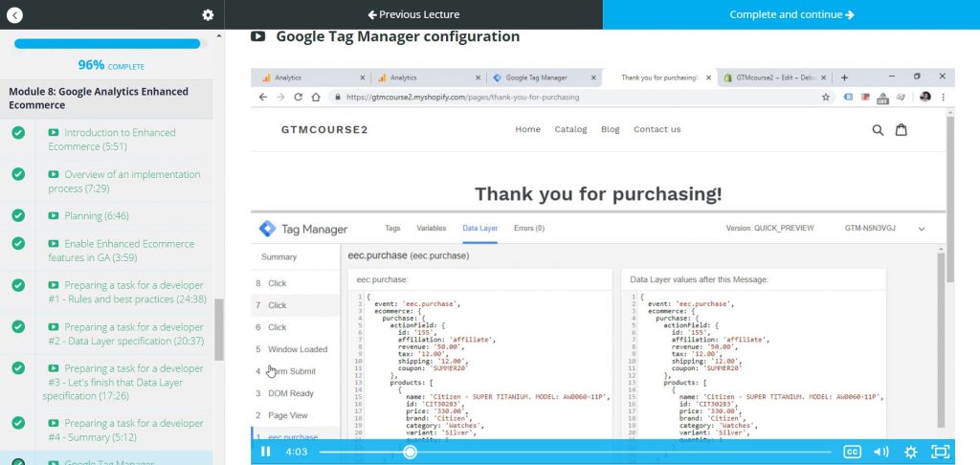Open Blog in store navigation

tap(610, 129)
